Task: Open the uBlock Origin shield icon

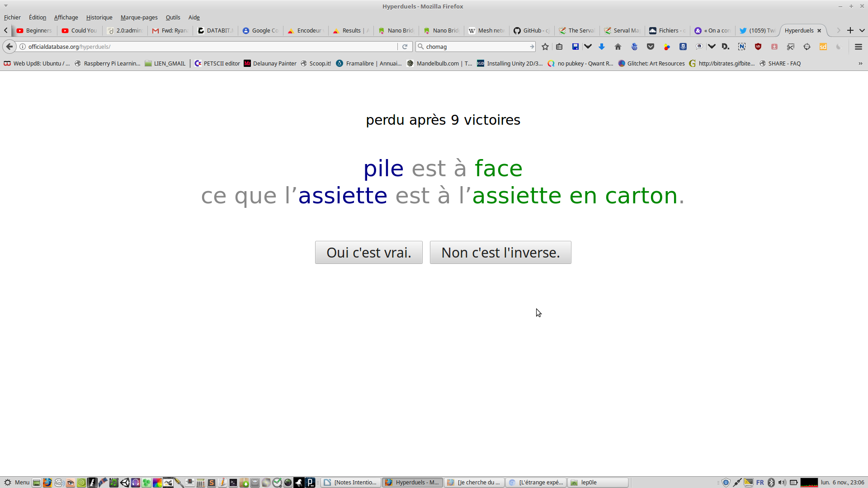Action: coord(758,47)
